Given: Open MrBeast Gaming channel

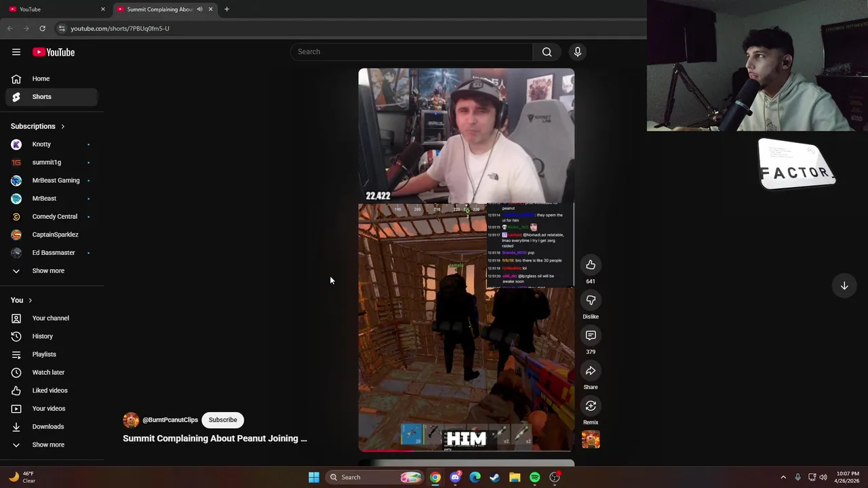Looking at the screenshot, I should pos(52,180).
